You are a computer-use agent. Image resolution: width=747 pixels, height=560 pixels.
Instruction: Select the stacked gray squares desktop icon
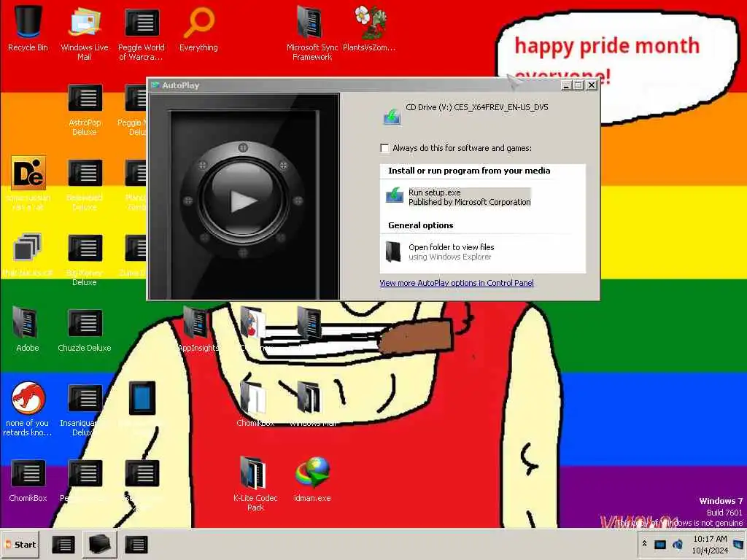pos(27,246)
